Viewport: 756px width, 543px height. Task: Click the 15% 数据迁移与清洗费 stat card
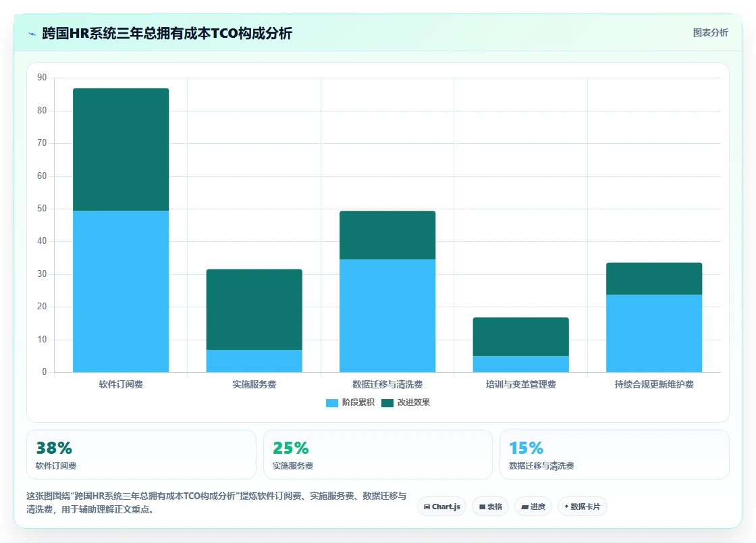pos(615,455)
